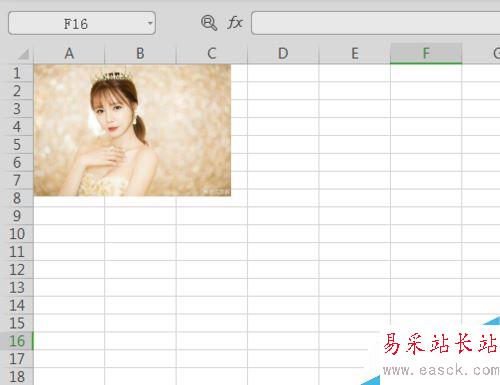500x385 pixels.
Task: Open the fx insert function button
Action: (x=235, y=23)
